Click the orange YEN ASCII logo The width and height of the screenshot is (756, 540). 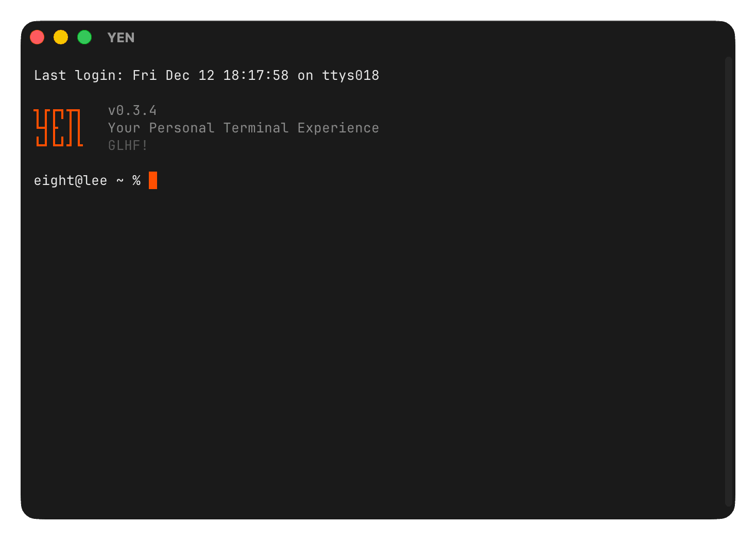[x=58, y=128]
